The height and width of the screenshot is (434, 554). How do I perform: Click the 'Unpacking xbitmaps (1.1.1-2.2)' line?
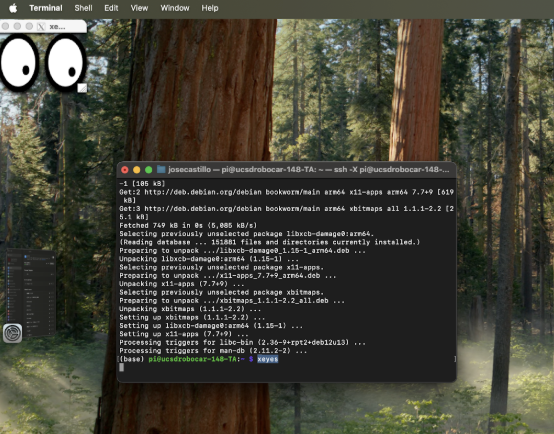(190, 309)
